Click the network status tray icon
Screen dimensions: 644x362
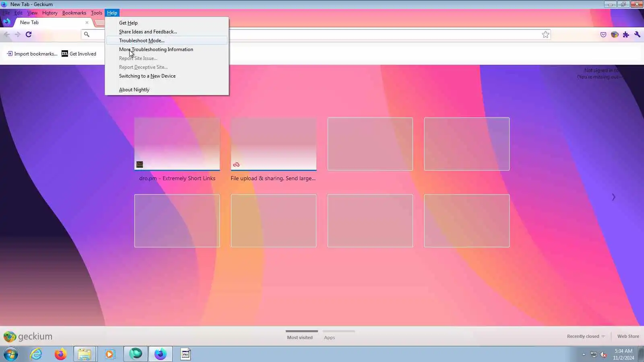594,354
